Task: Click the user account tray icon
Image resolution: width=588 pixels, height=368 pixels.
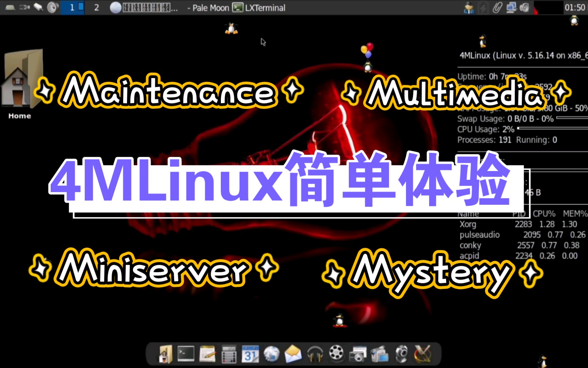Action: click(x=469, y=7)
